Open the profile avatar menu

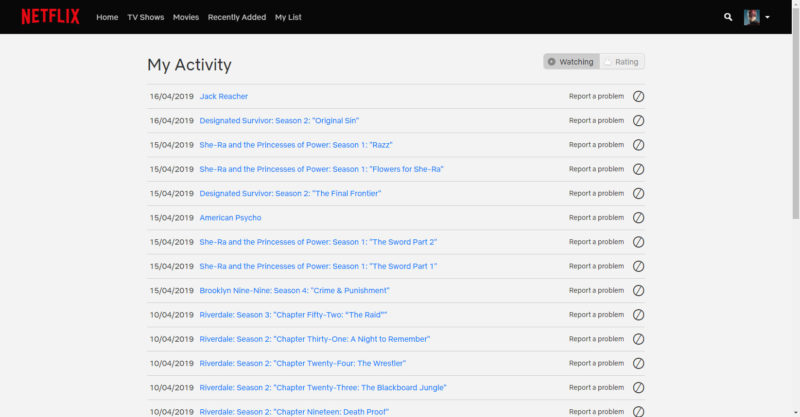(752, 17)
